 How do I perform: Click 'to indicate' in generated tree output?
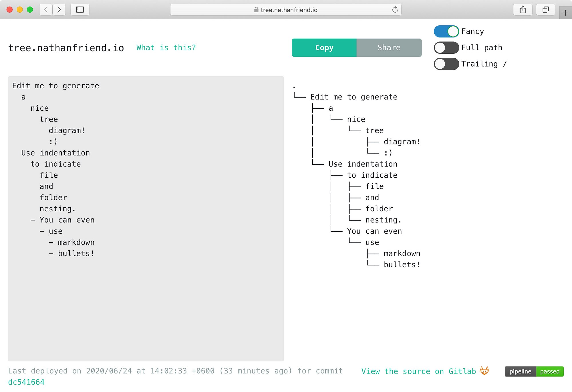[x=372, y=175]
